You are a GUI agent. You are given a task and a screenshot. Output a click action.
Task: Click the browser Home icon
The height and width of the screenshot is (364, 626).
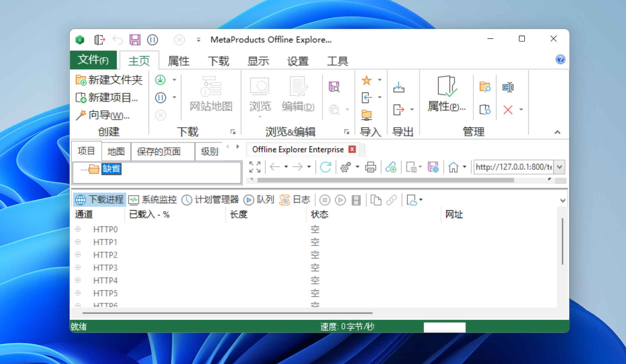[x=453, y=167]
